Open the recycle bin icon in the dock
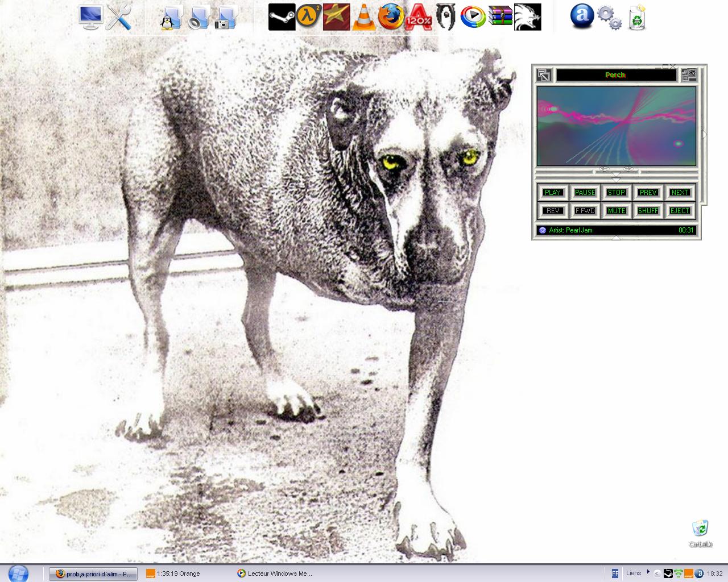Screen dimensions: 728x582 [x=638, y=17]
